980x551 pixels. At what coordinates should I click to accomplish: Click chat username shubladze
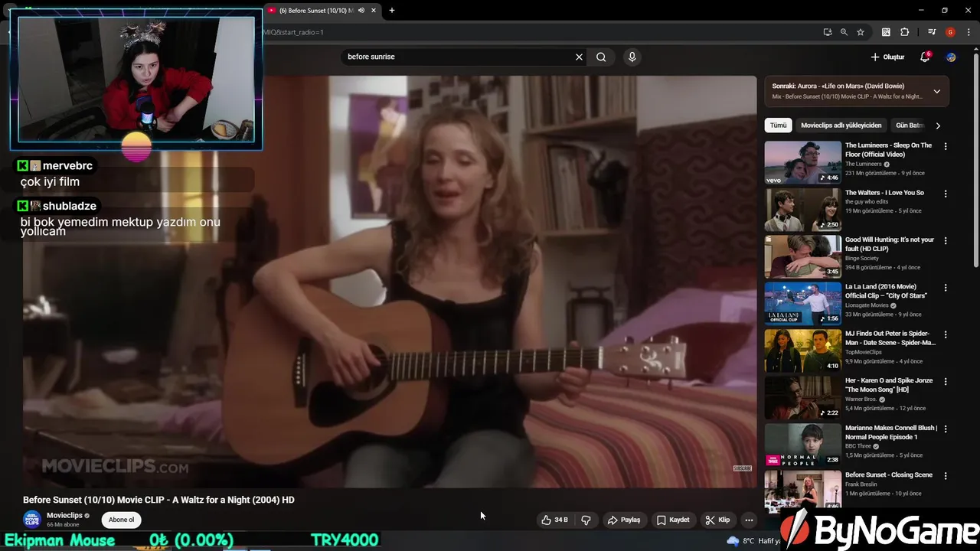(x=70, y=206)
